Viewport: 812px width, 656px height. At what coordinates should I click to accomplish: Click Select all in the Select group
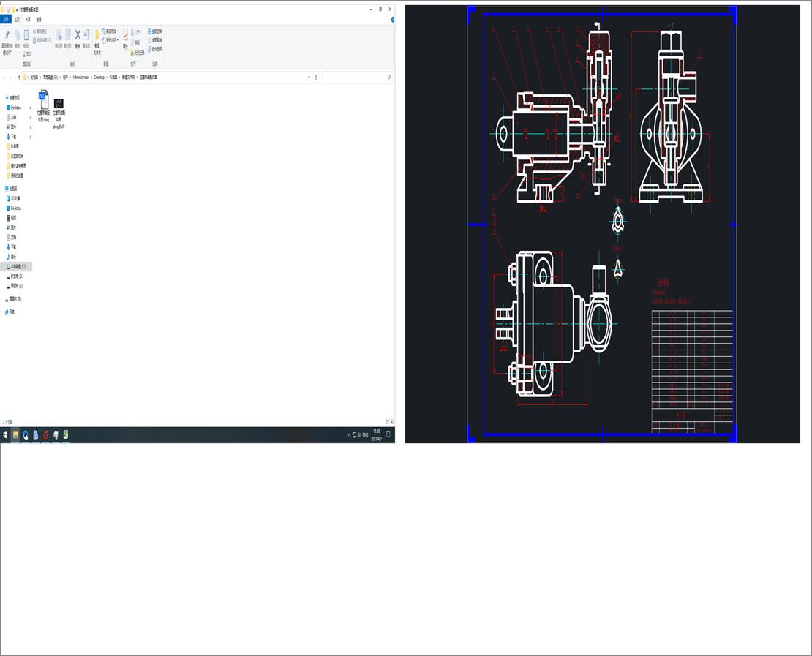click(155, 31)
